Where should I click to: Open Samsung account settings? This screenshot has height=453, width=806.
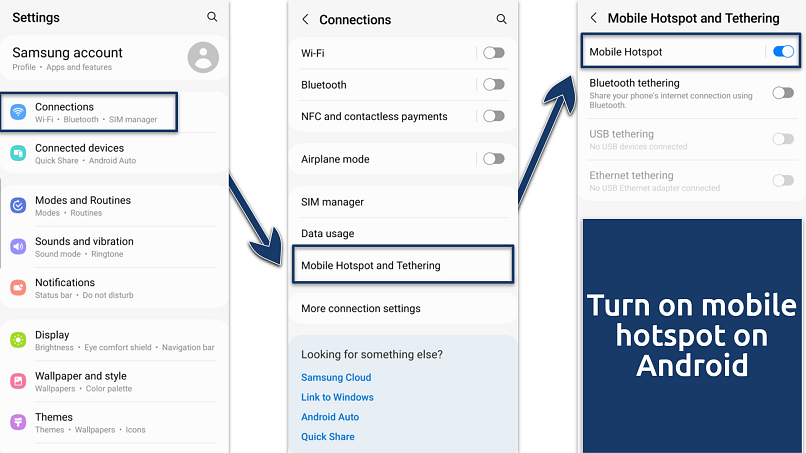click(x=114, y=58)
